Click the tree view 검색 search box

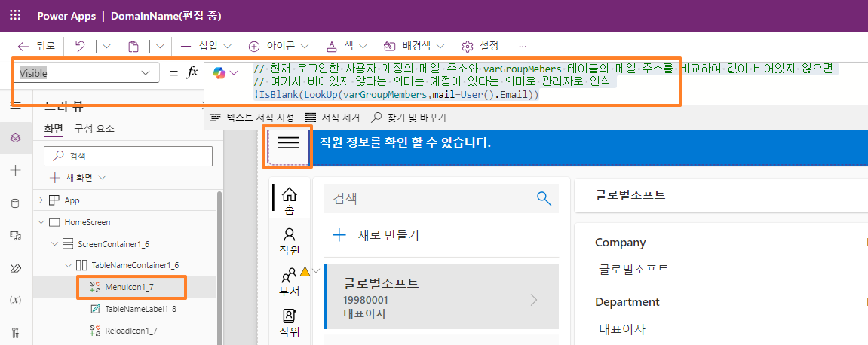point(128,156)
